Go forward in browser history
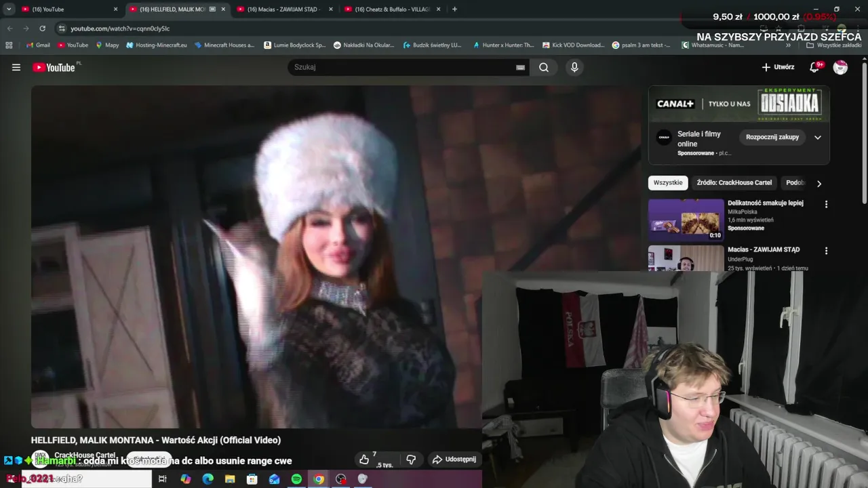The image size is (868, 488). [x=26, y=28]
